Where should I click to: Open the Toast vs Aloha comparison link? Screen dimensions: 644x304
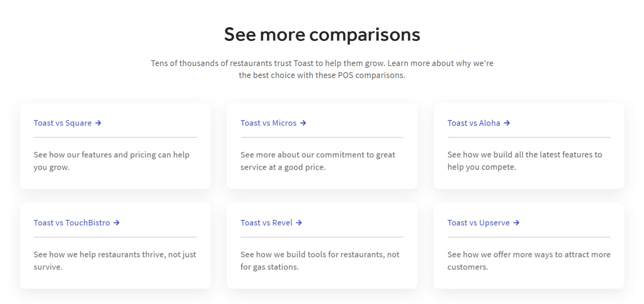pyautogui.click(x=473, y=123)
